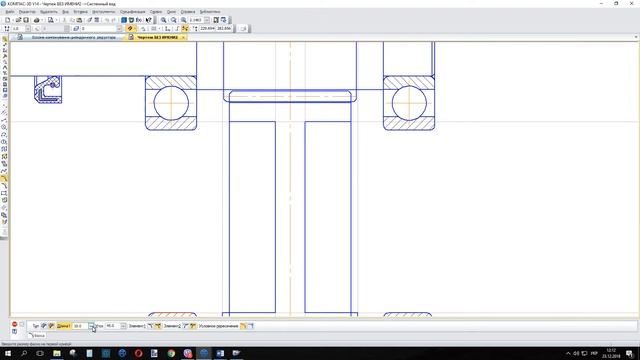640x360 pixels.
Task: Switch to Geometry panel at top of left toolbar
Action: tap(4, 40)
